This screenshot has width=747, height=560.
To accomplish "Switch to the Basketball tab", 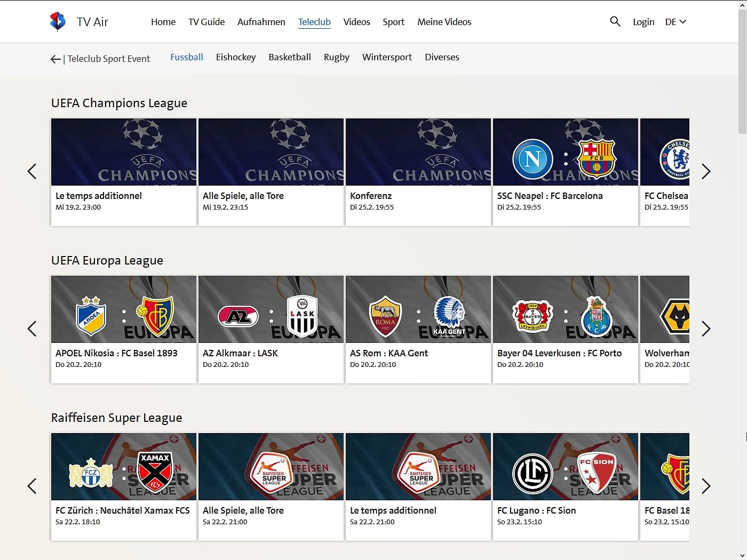I will [290, 57].
